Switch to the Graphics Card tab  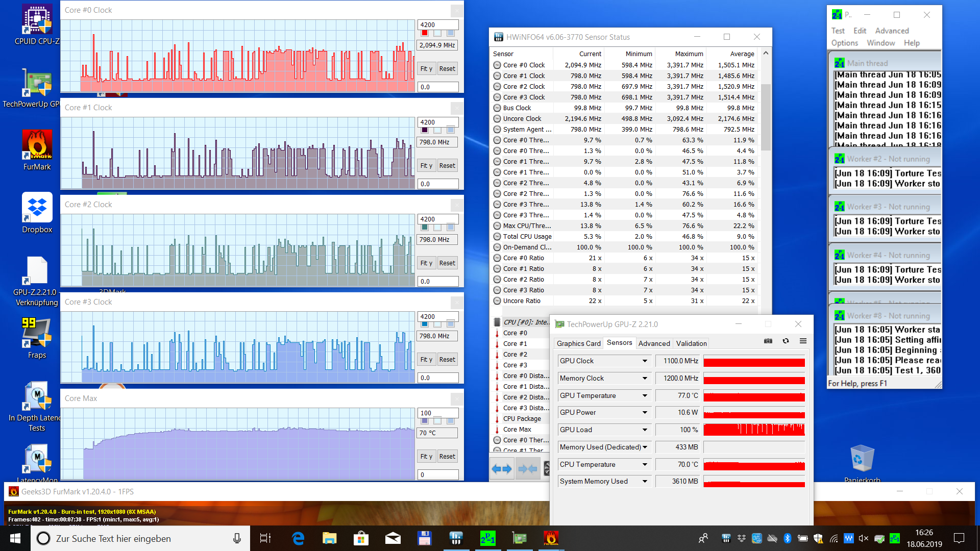click(578, 343)
